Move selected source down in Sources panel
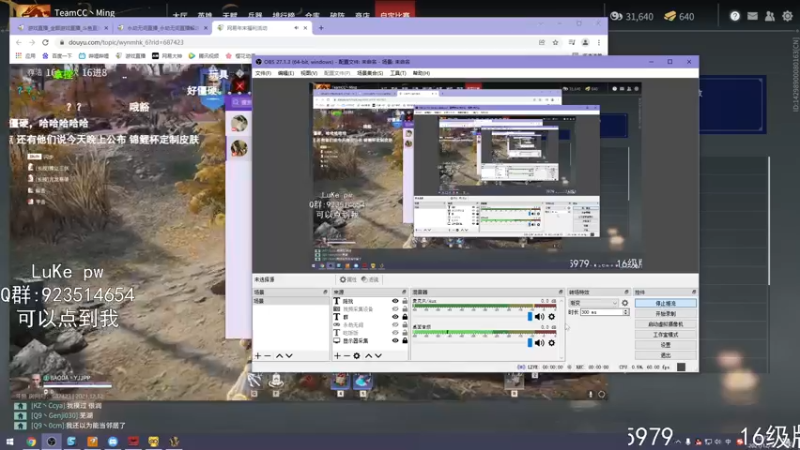This screenshot has height=450, width=800. pyautogui.click(x=378, y=356)
